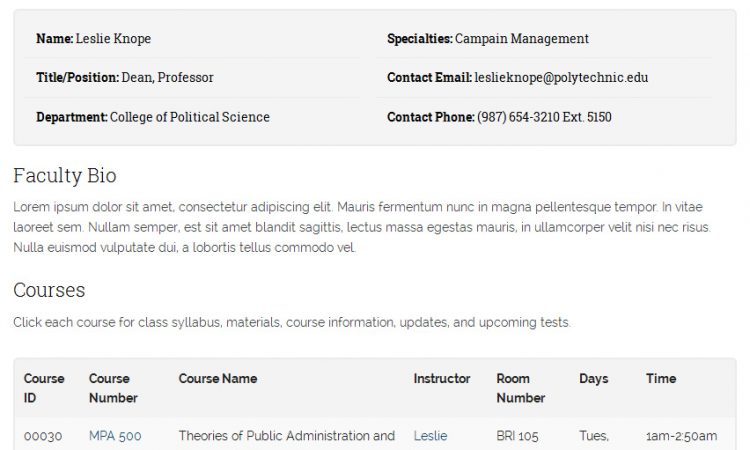Click the Courses section heading
The height and width of the screenshot is (450, 750).
tap(49, 290)
